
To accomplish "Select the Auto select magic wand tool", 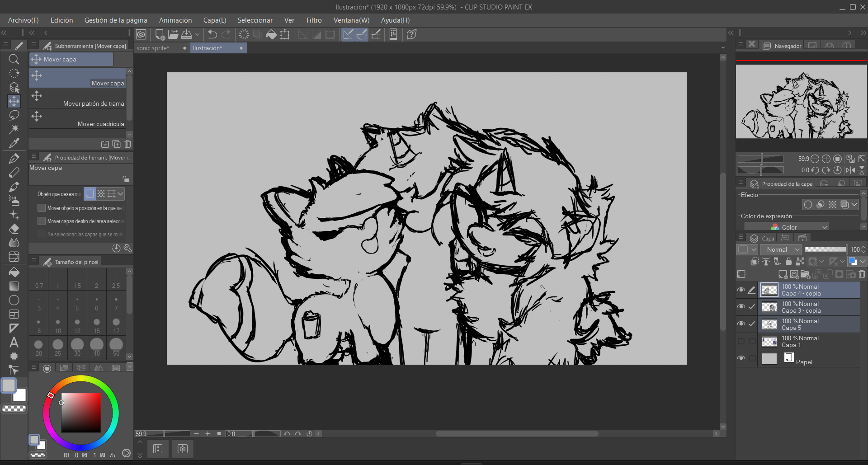I will pyautogui.click(x=14, y=129).
